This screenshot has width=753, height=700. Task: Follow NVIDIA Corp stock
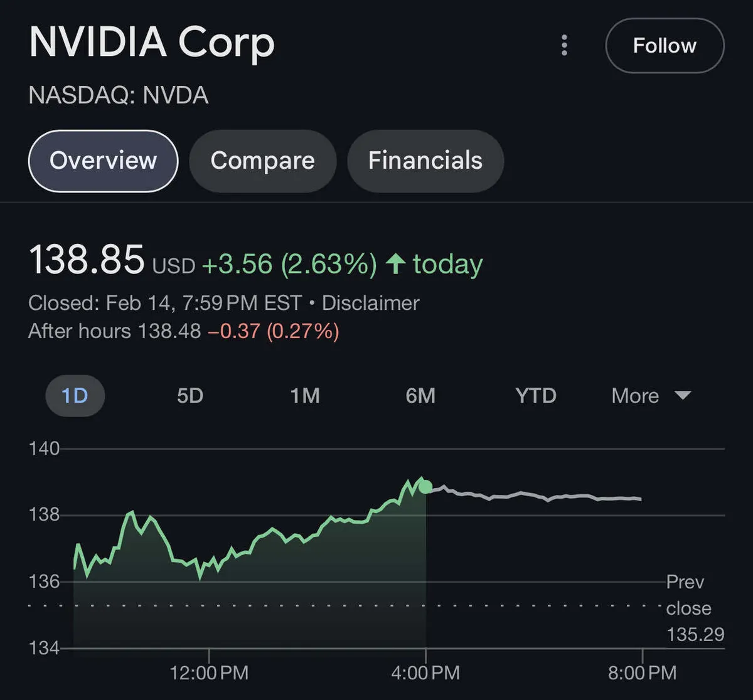point(665,46)
